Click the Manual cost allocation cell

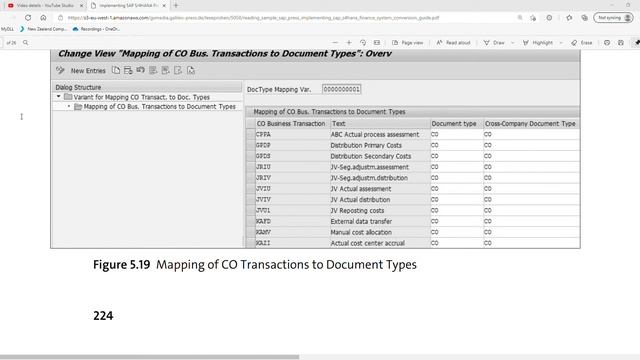coord(380,232)
